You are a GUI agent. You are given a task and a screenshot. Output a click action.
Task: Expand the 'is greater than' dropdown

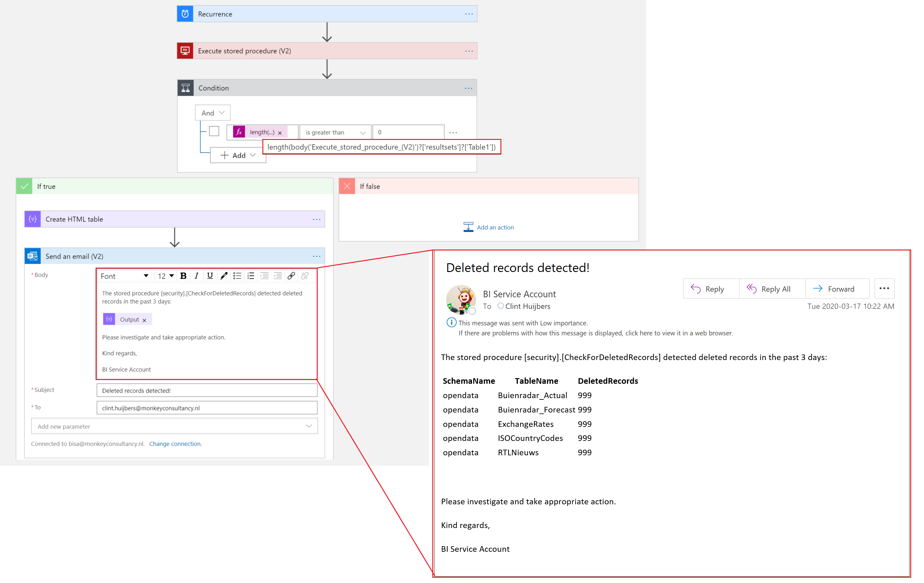tap(335, 132)
